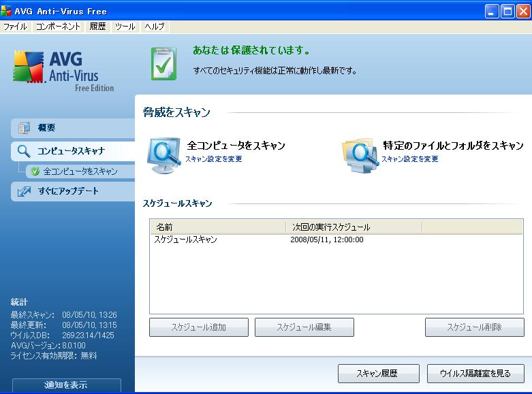Select the スケジュールスキャン row
Viewport: 532px width, 394px height.
336,240
